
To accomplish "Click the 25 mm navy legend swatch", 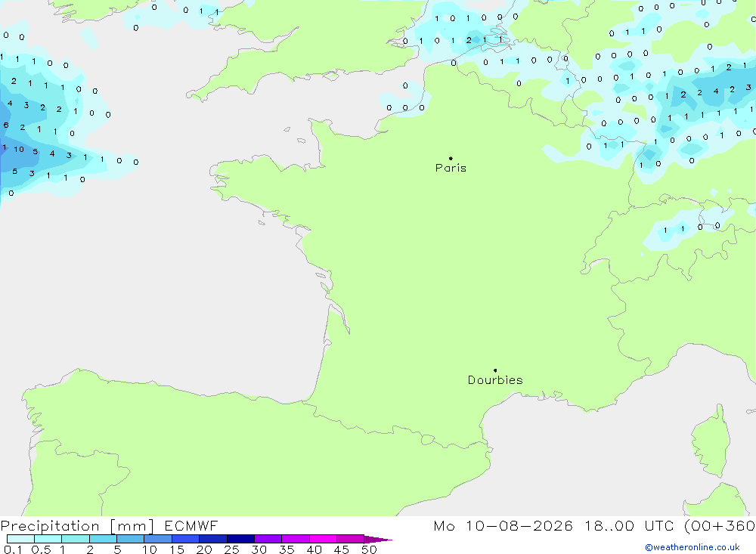I will [240, 539].
